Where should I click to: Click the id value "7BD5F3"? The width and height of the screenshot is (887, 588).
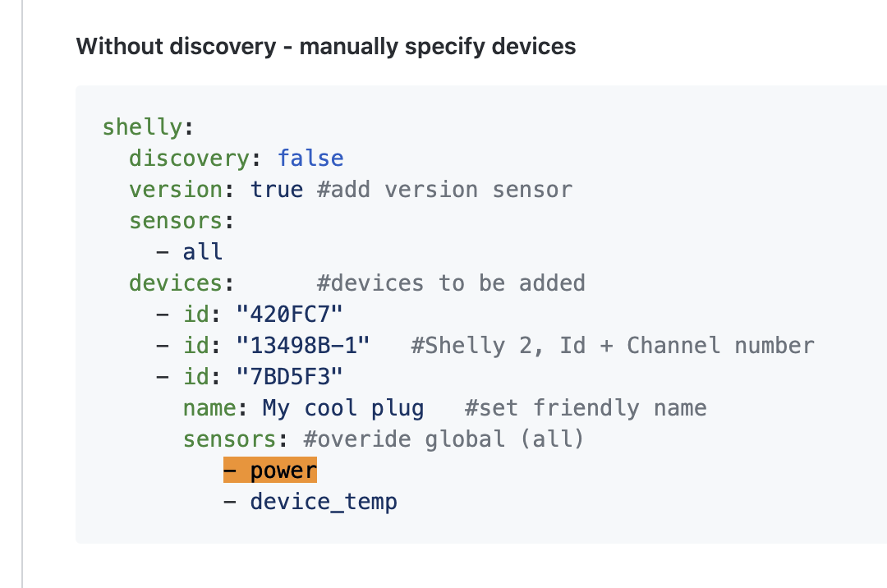[290, 376]
